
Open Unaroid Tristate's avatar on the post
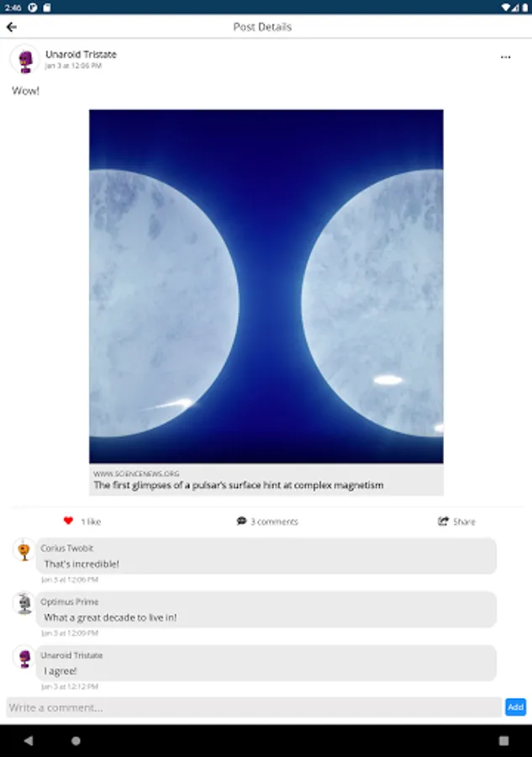(x=24, y=59)
